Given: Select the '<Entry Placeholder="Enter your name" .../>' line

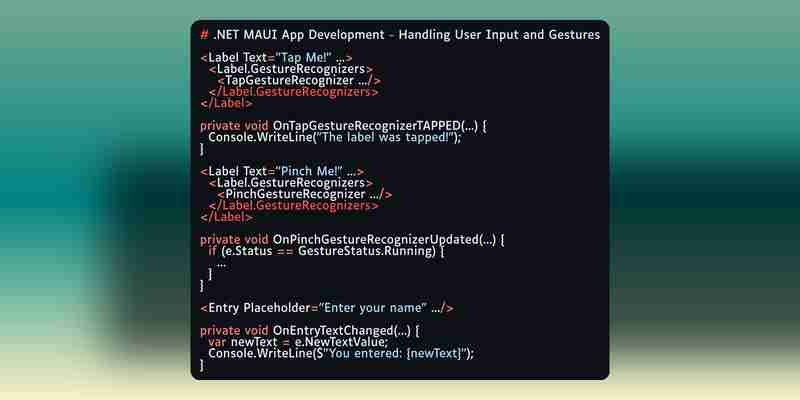Looking at the screenshot, I should (327, 308).
